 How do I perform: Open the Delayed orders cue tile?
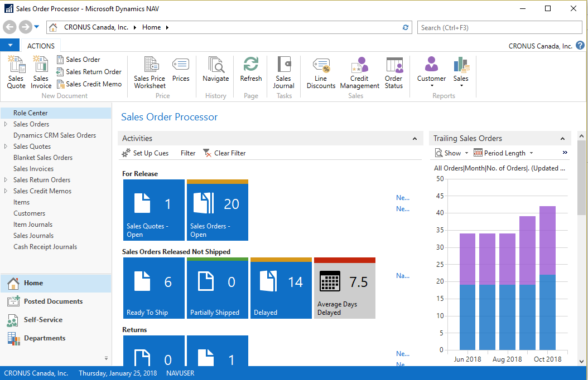coord(281,288)
